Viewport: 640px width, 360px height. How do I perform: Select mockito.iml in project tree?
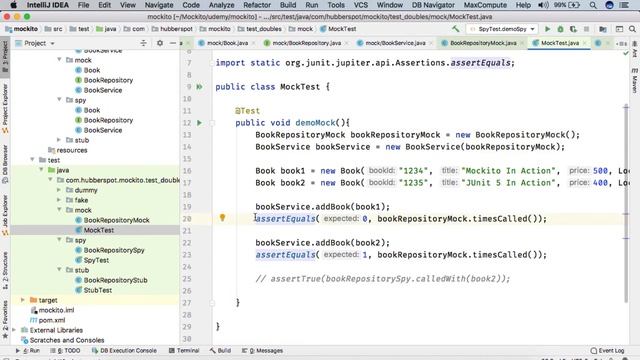[56, 310]
